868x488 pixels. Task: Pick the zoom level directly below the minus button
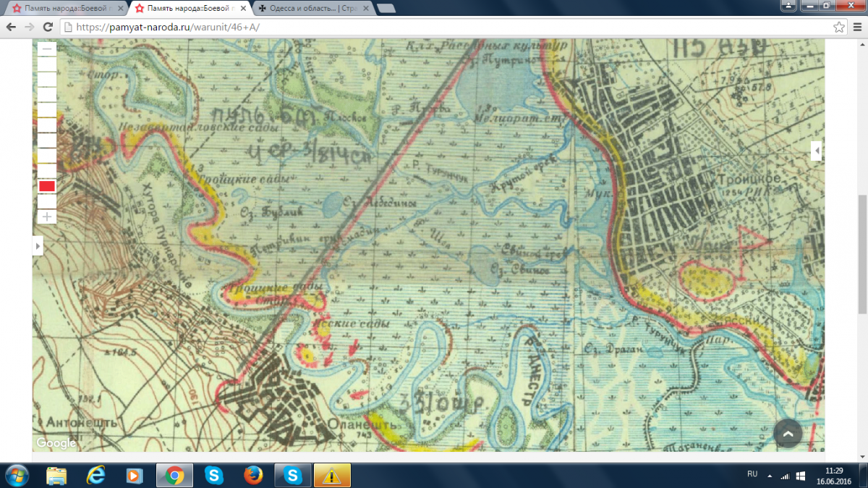click(47, 64)
